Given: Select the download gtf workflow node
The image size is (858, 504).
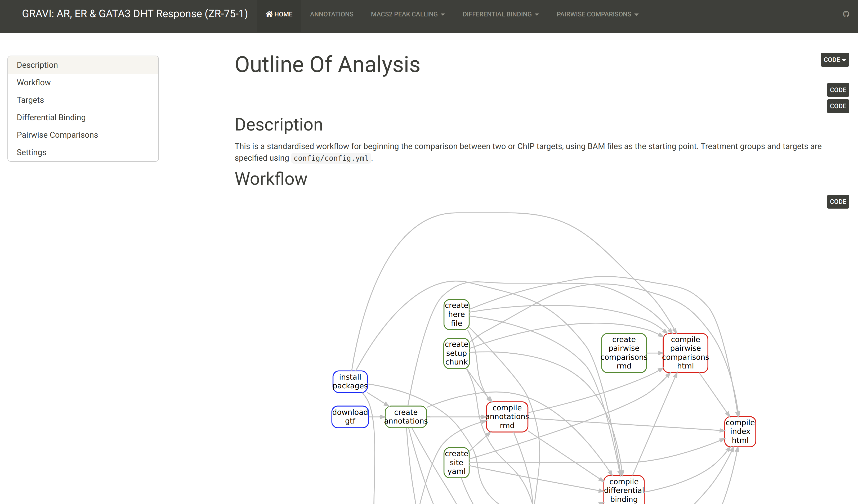Looking at the screenshot, I should click(350, 417).
